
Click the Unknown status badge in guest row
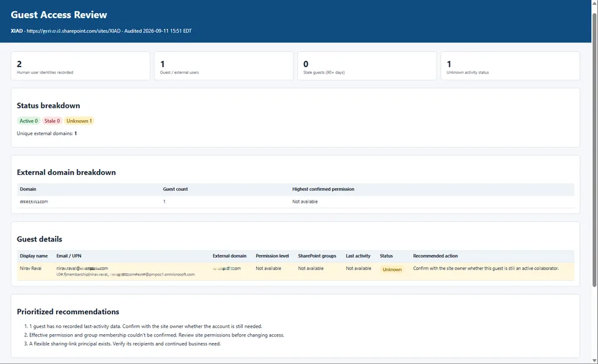click(x=392, y=269)
